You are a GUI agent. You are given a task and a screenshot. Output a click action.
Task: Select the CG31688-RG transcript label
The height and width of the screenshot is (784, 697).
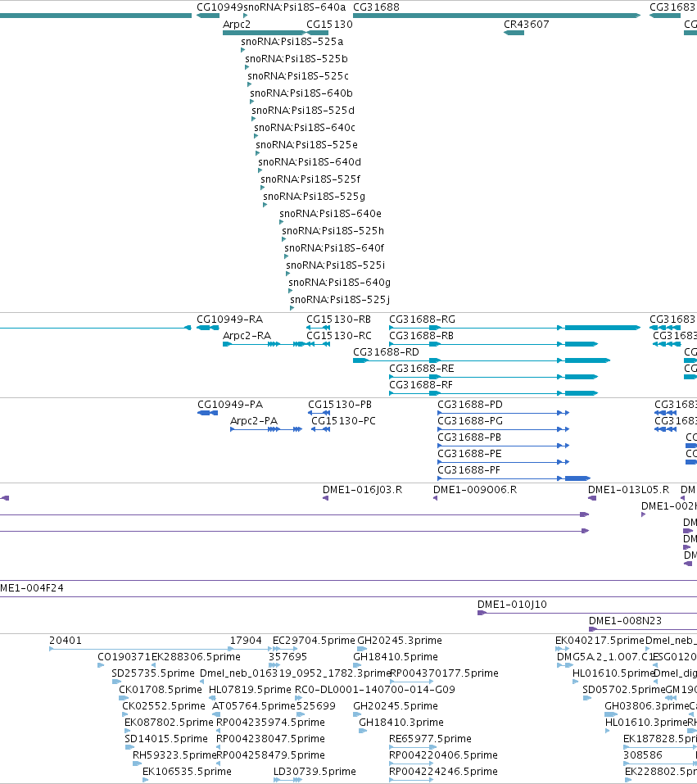(x=422, y=319)
